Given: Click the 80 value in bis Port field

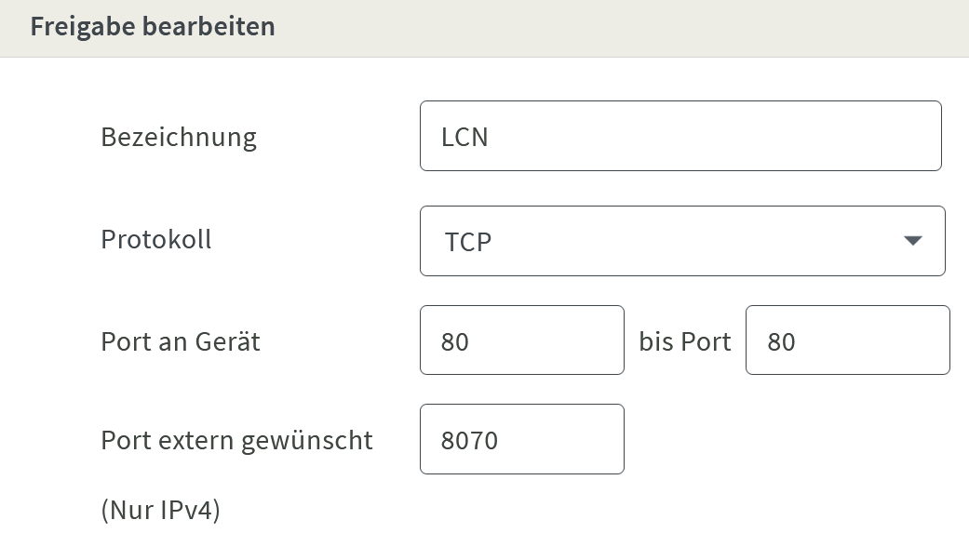Looking at the screenshot, I should click(781, 342).
